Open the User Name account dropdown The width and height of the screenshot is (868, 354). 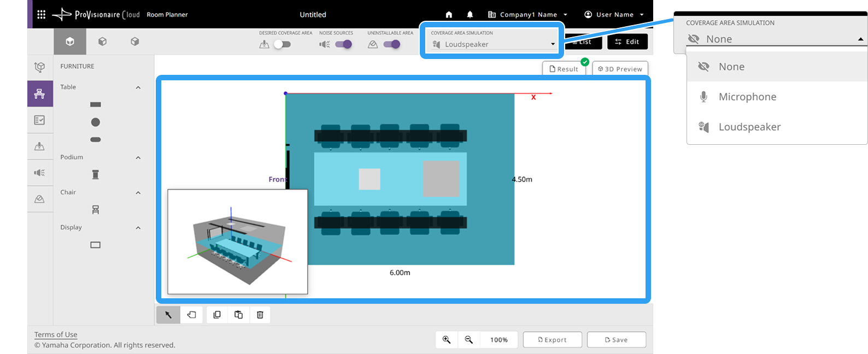point(614,15)
